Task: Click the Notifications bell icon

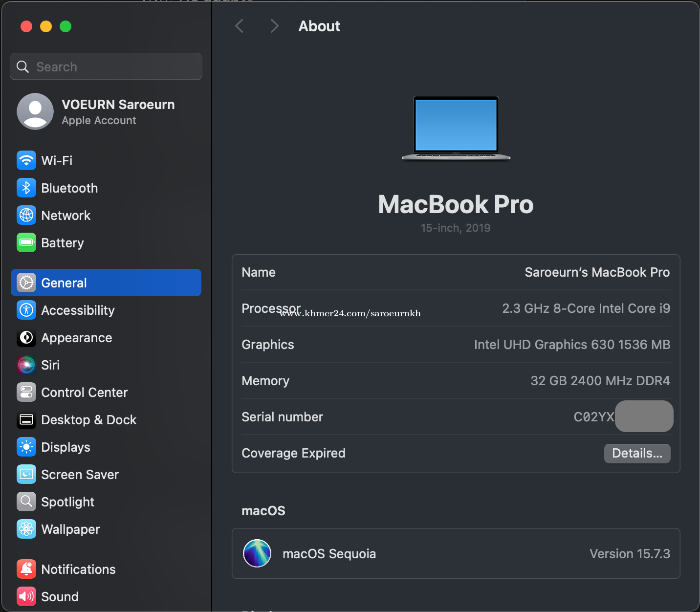Action: tap(26, 569)
